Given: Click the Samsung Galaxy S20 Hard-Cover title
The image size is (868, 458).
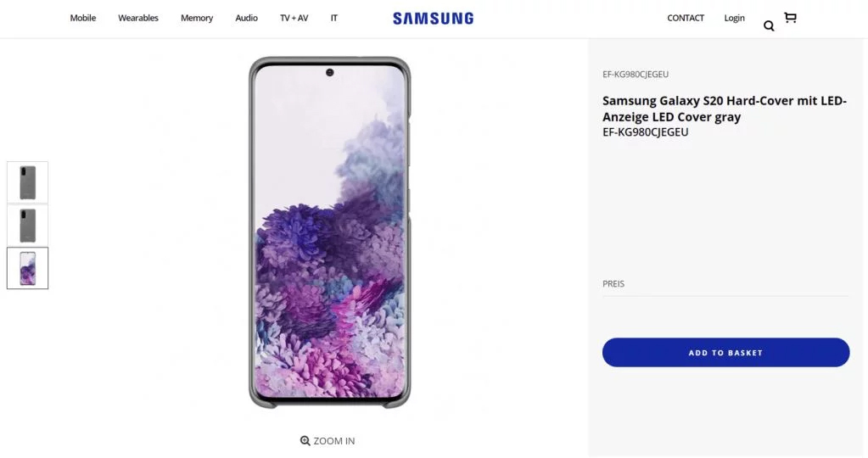Looking at the screenshot, I should coord(724,109).
